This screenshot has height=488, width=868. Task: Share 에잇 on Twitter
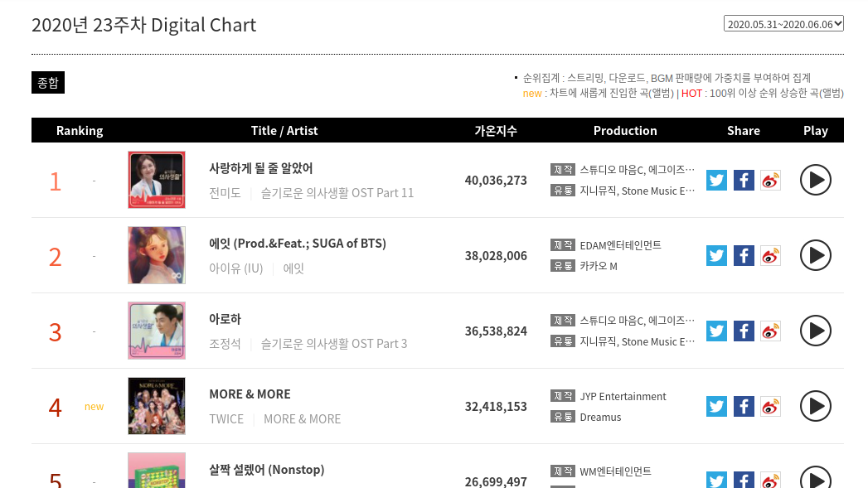click(x=716, y=256)
